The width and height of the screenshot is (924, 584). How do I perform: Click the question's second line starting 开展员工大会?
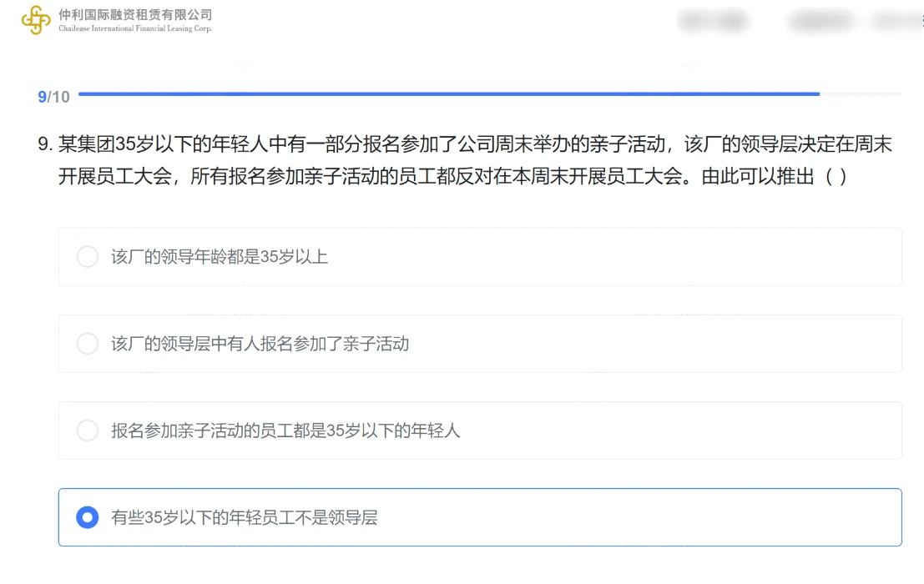[452, 176]
